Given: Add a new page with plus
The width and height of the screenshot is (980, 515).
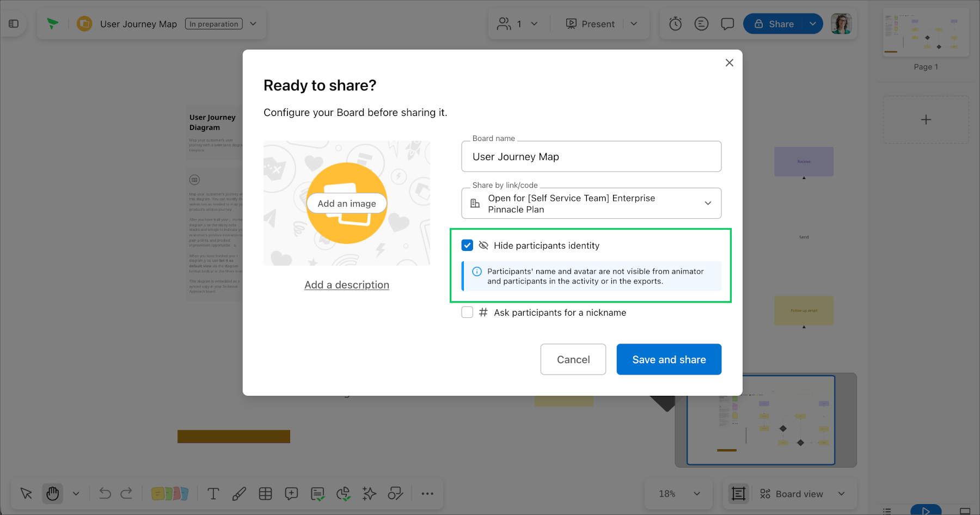Looking at the screenshot, I should [x=926, y=120].
